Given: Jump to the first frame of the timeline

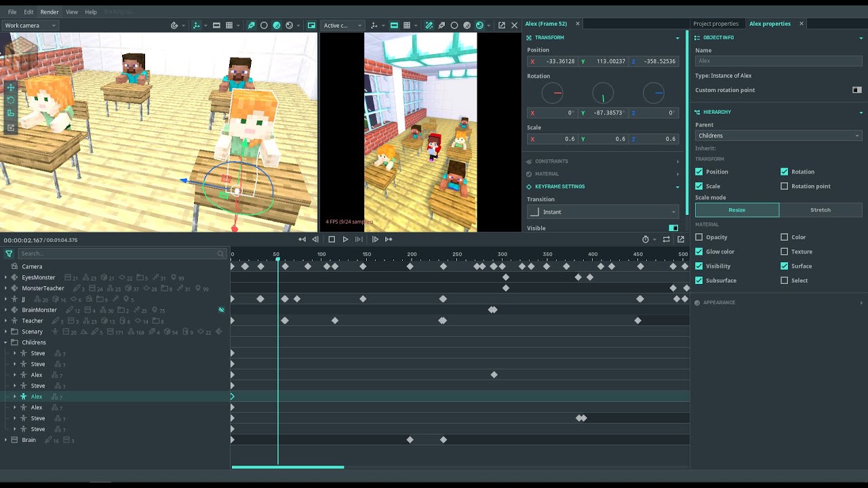Looking at the screenshot, I should 302,239.
